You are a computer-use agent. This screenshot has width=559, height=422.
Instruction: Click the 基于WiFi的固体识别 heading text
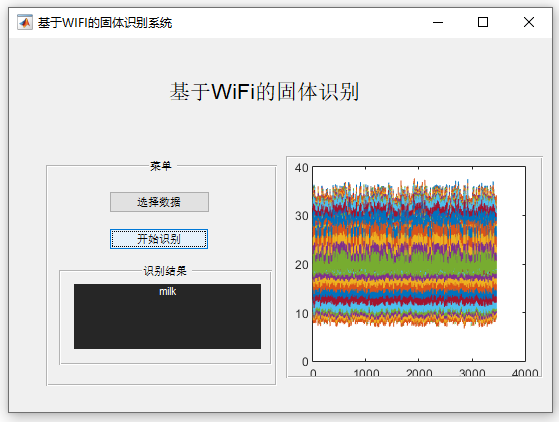click(264, 92)
